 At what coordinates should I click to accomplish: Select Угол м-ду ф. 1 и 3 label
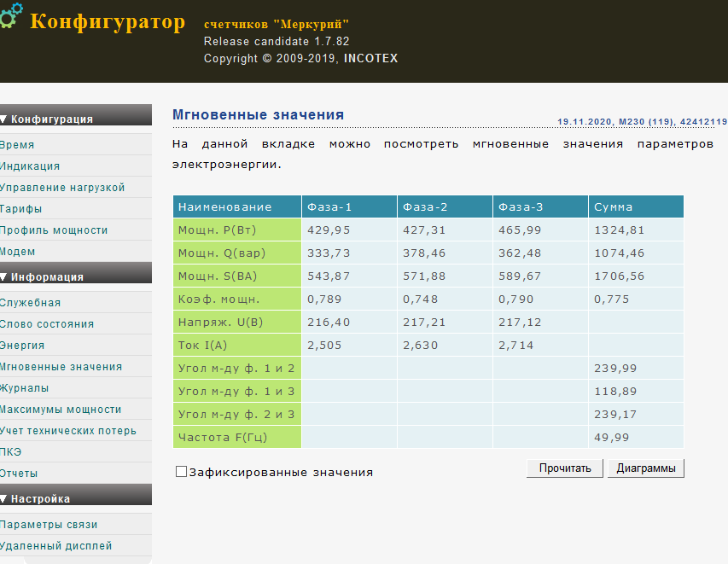click(x=237, y=392)
